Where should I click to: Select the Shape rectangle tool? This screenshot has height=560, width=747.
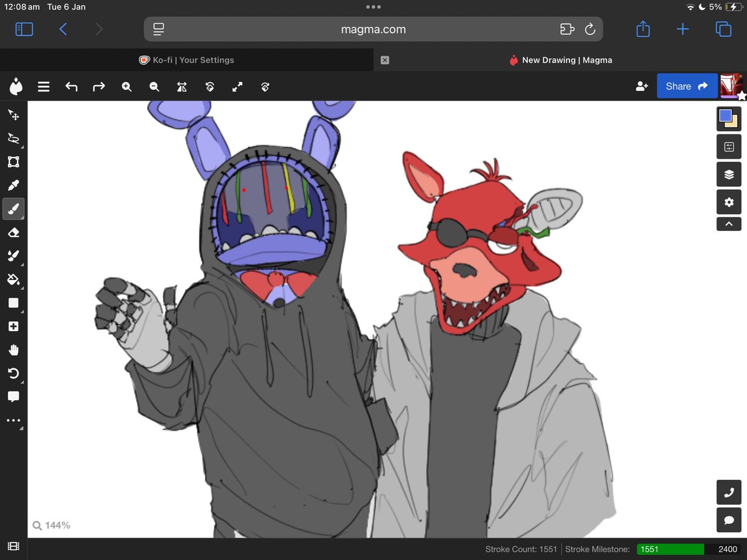pyautogui.click(x=13, y=303)
